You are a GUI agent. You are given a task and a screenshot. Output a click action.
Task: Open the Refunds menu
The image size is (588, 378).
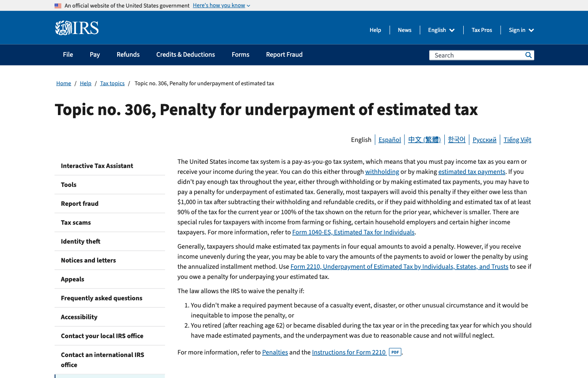[128, 55]
